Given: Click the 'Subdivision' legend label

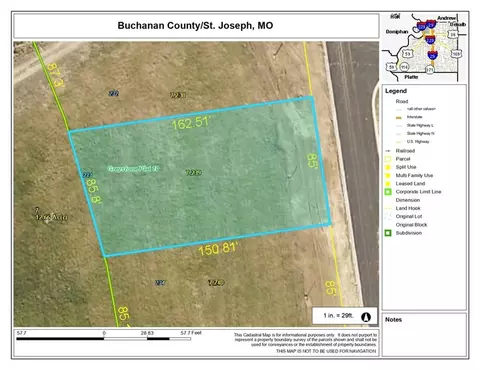Looking at the screenshot, I should 409,233.
